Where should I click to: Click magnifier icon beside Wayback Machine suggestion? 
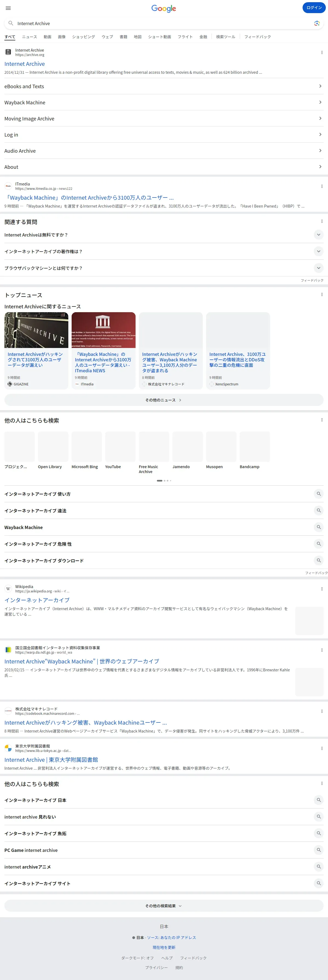318,527
